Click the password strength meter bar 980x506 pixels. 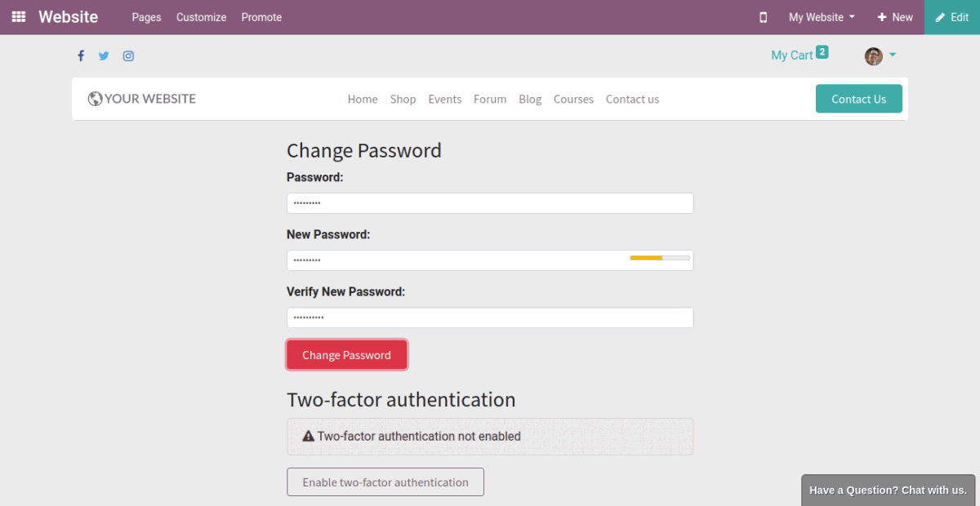pos(659,258)
